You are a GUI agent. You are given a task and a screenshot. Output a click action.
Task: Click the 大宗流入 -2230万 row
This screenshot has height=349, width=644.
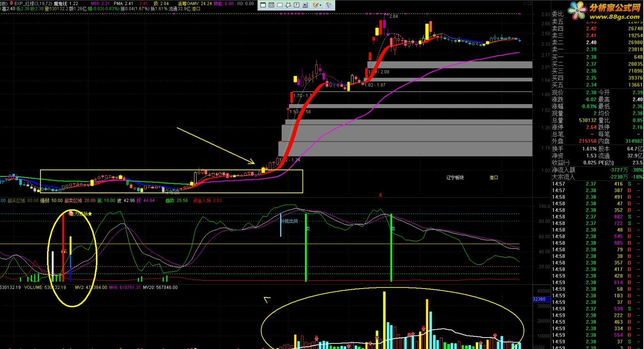click(x=597, y=177)
